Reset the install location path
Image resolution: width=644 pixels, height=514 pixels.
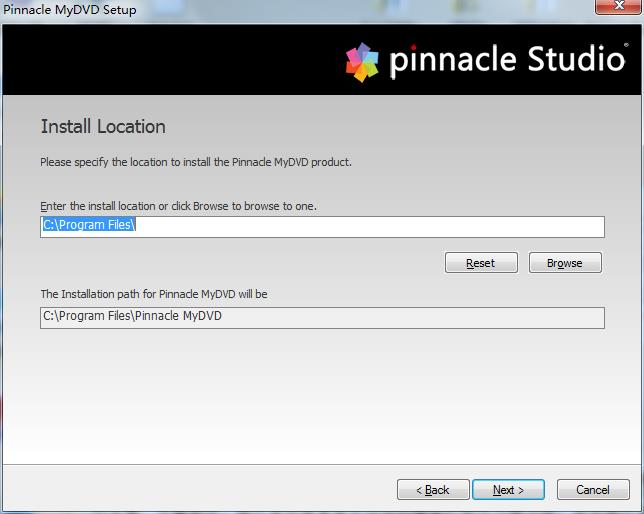click(x=481, y=263)
